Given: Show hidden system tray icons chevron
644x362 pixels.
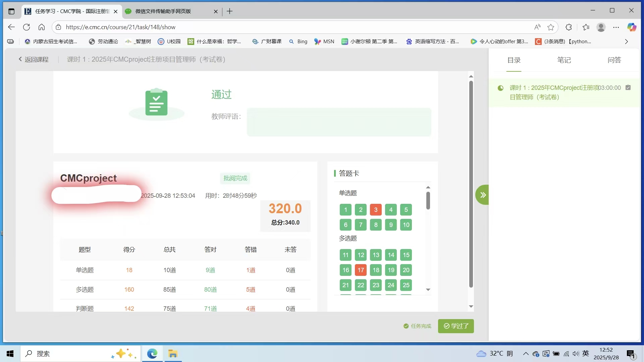Looking at the screenshot, I should coord(526,354).
